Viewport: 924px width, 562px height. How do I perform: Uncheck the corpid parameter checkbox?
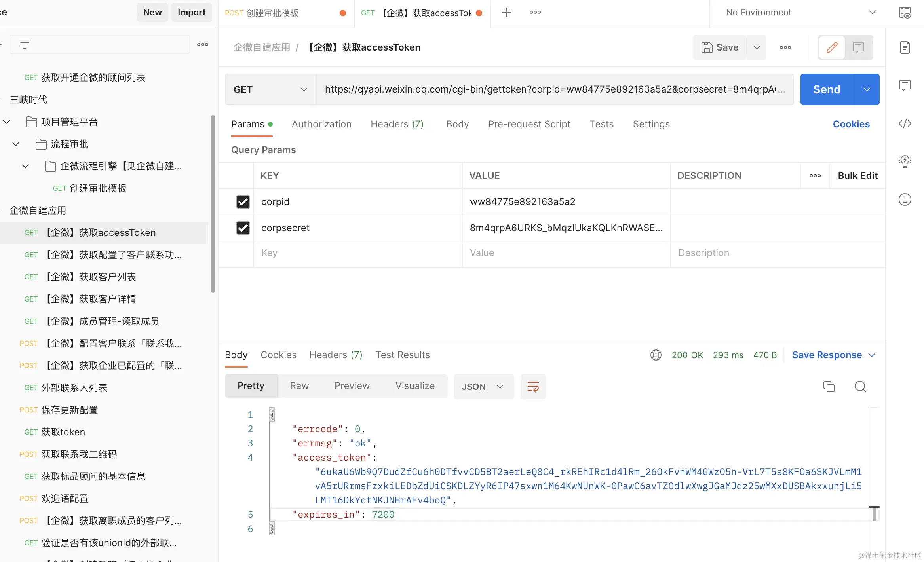(x=243, y=202)
